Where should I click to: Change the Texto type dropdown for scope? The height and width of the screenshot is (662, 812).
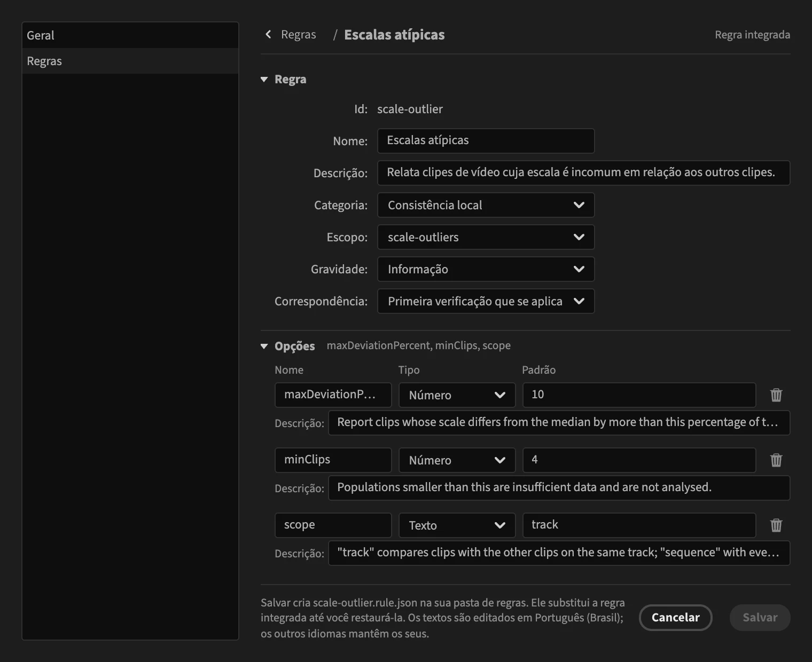pos(457,525)
